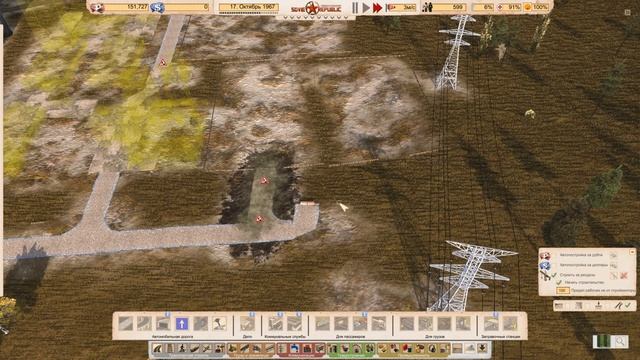Viewport: 640px width, 360px height.
Task: Select the blue one-way road arrow icon
Action: coord(182,324)
